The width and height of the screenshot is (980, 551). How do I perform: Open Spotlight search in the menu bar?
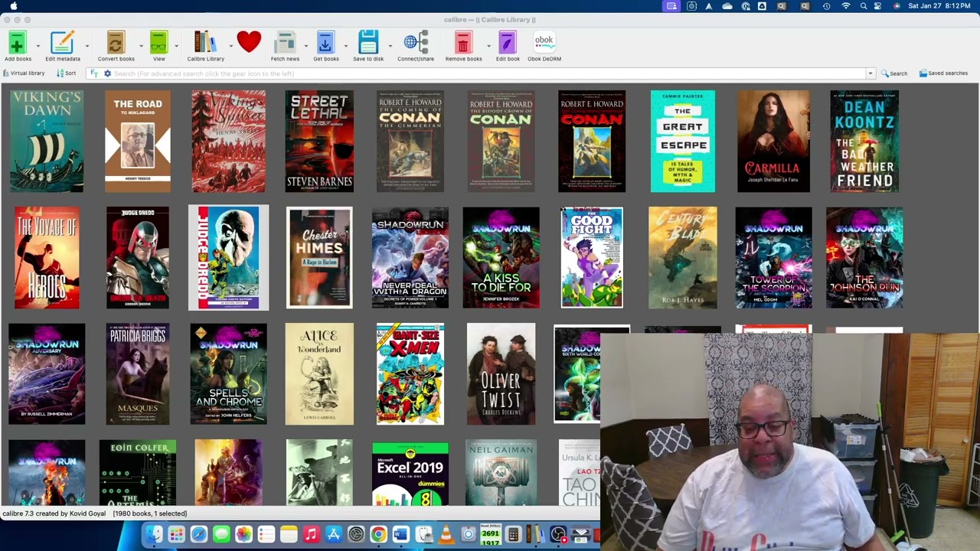[863, 6]
